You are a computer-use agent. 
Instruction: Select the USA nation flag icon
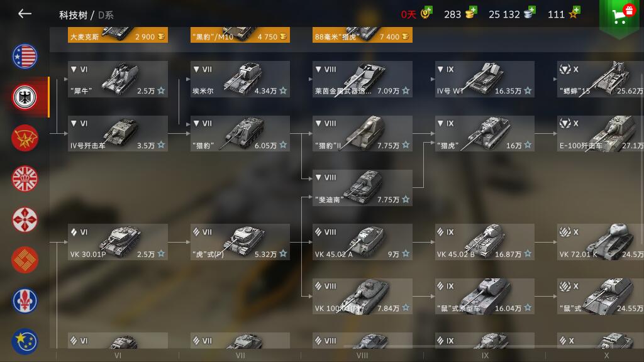tap(25, 56)
